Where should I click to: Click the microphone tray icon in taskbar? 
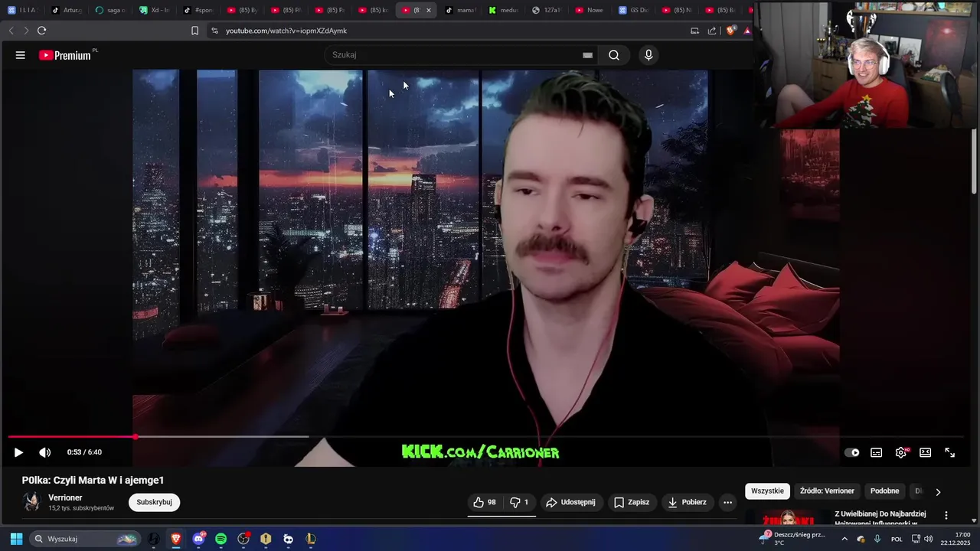877,539
